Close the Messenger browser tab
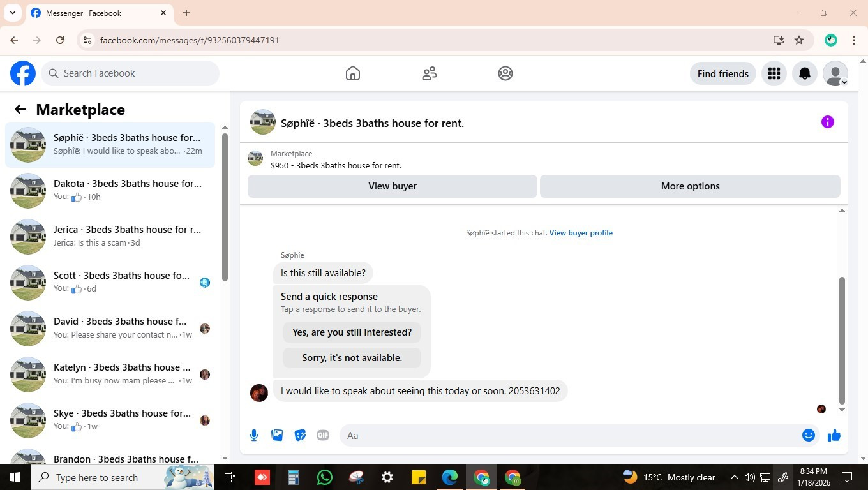This screenshot has width=868, height=490. click(x=163, y=13)
